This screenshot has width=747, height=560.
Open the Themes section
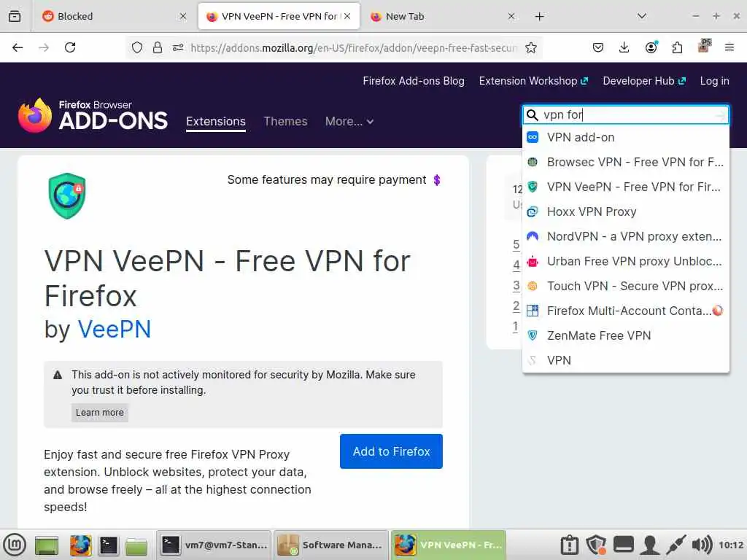pyautogui.click(x=285, y=122)
